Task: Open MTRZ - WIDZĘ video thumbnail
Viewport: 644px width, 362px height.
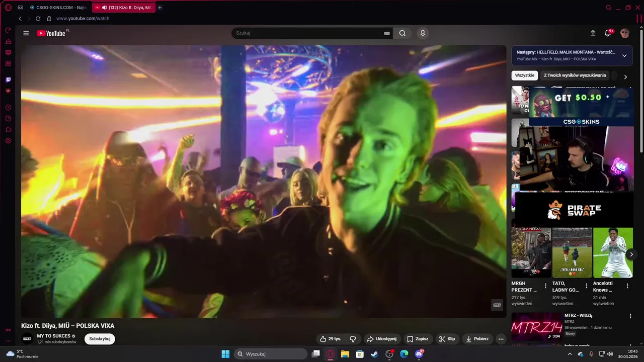Action: coord(536,327)
